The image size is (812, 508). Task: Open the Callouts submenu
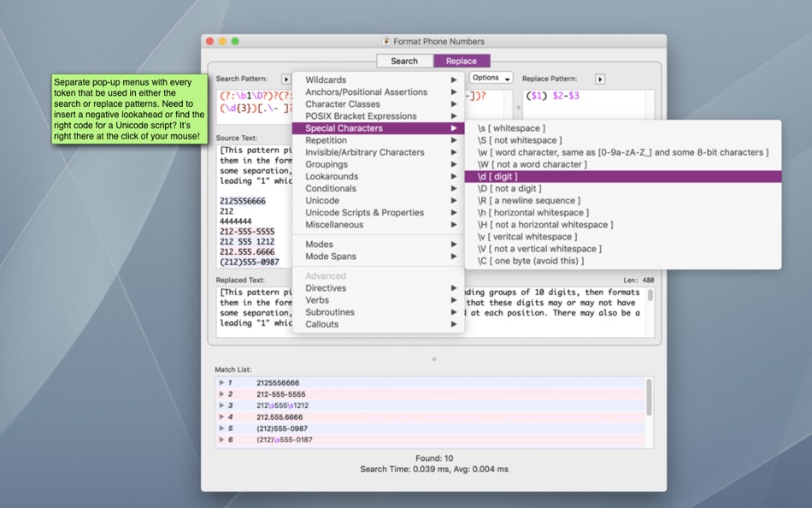point(378,324)
